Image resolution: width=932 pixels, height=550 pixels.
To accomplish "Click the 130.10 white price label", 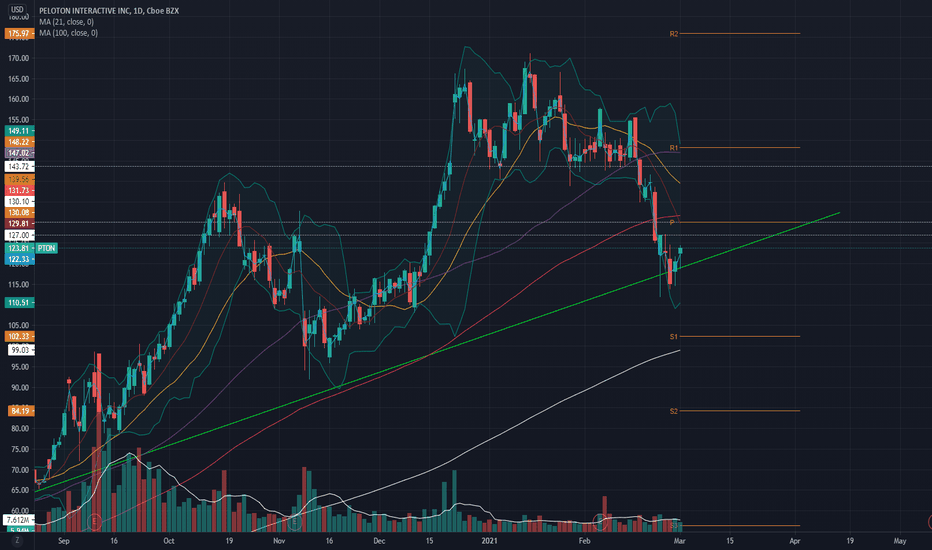I will coord(19,202).
